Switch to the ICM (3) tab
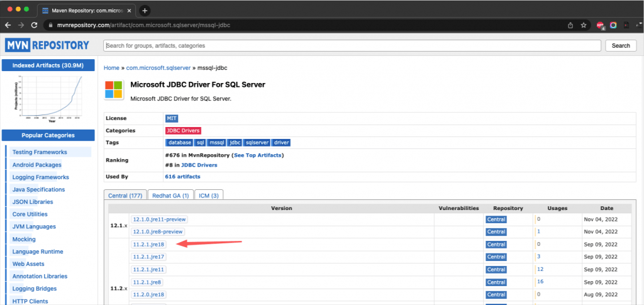Screen dimensions: 644x305 (x=209, y=196)
